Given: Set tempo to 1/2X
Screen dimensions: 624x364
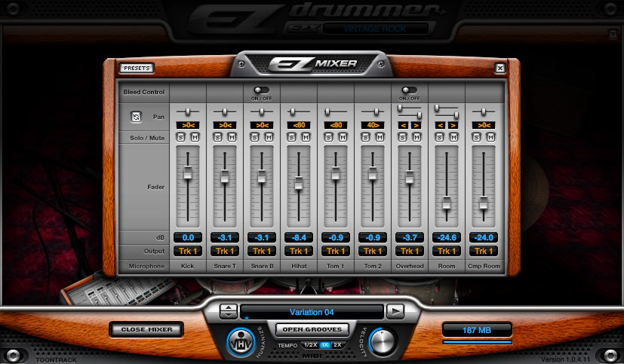Looking at the screenshot, I should (310, 344).
